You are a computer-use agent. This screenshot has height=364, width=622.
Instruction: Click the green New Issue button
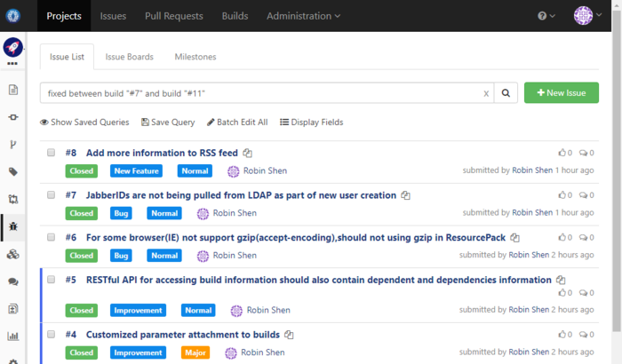click(561, 93)
